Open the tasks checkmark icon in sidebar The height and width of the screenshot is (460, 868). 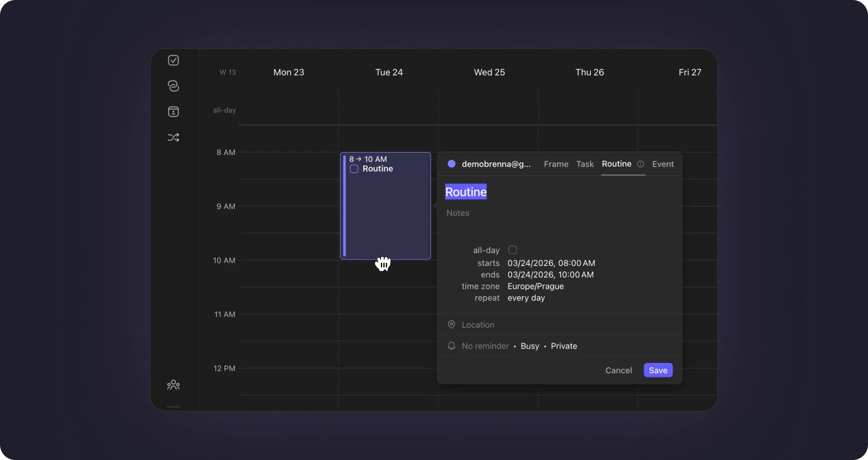[174, 61]
